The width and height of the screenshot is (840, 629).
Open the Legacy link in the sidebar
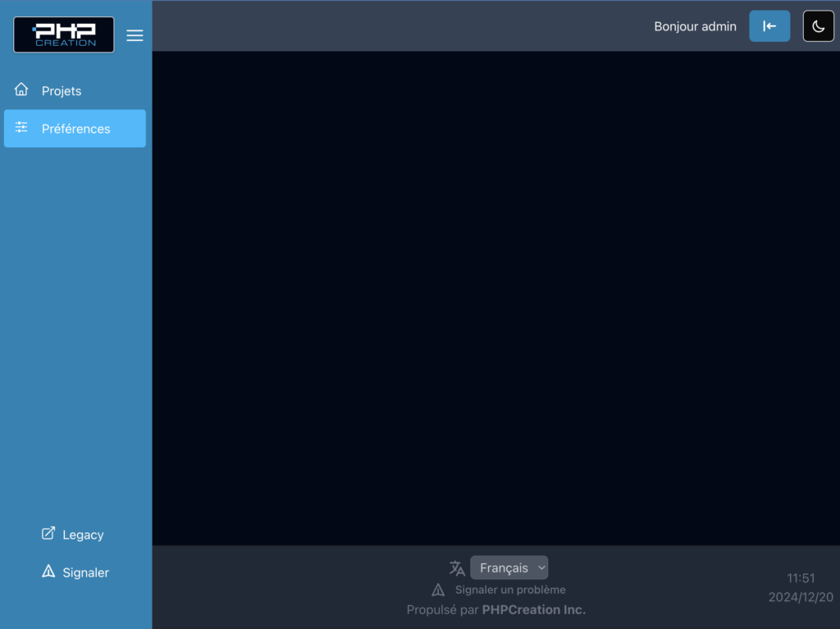tap(83, 535)
